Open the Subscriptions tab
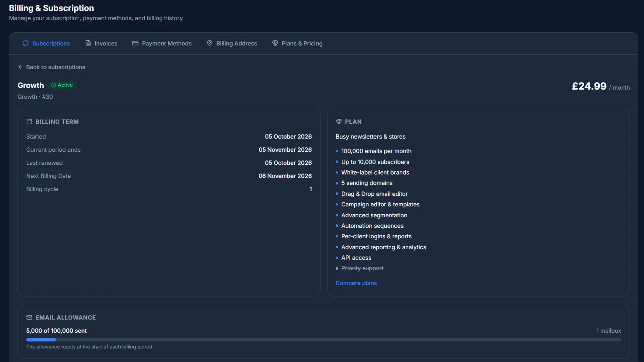Viewport: 644px width, 362px height. (46, 43)
